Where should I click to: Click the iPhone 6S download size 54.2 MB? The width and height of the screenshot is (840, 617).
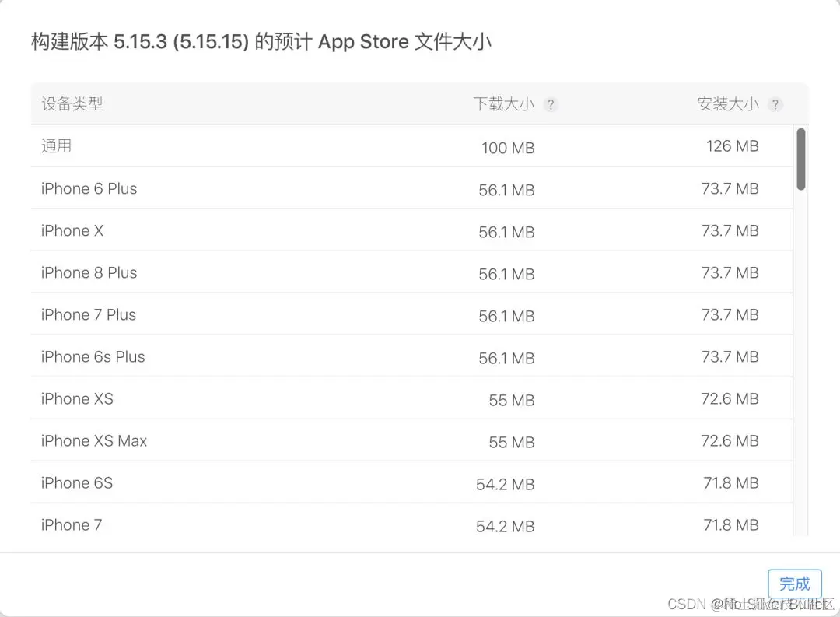pyautogui.click(x=506, y=485)
